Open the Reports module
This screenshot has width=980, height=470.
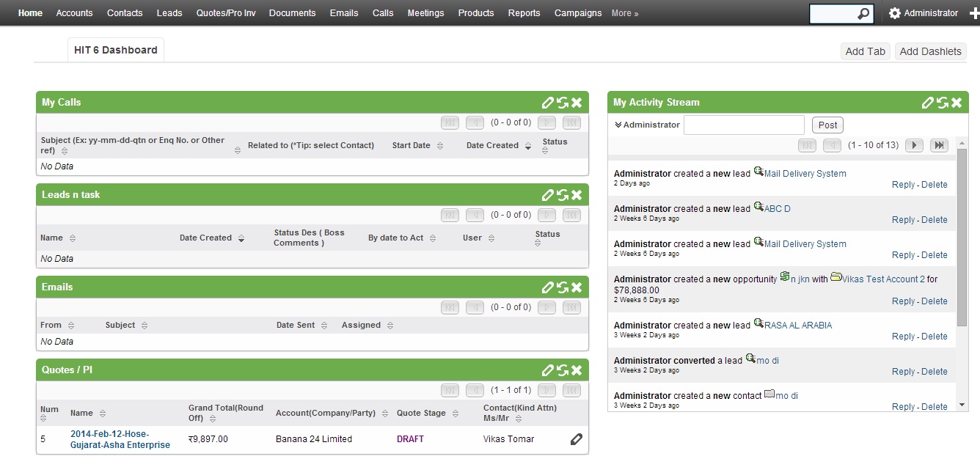pyautogui.click(x=524, y=13)
